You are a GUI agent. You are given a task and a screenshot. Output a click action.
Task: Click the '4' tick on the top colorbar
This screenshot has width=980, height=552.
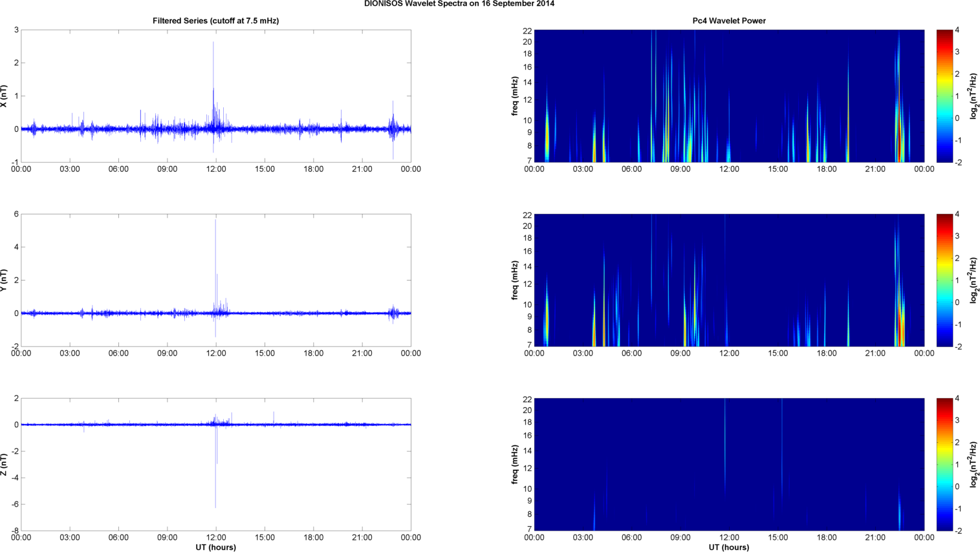[957, 30]
